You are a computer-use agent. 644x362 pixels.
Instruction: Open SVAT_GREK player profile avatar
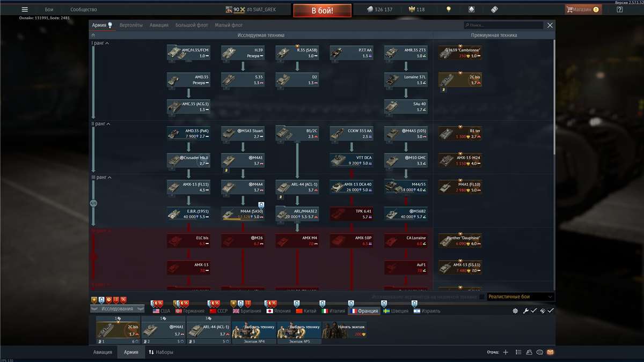(229, 10)
